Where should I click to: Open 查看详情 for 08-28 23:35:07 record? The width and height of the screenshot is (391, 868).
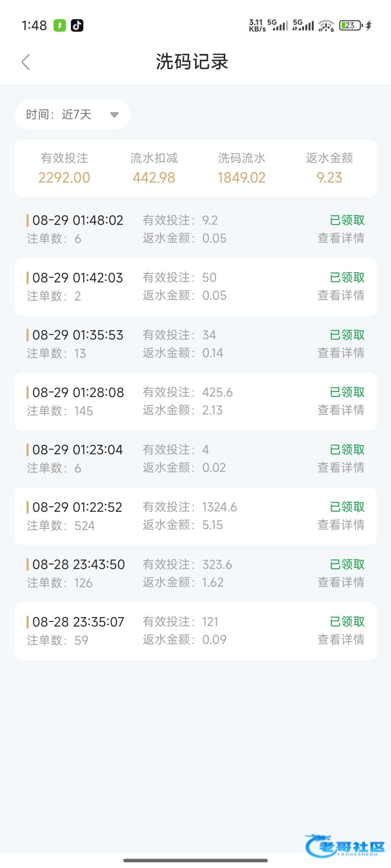(341, 639)
